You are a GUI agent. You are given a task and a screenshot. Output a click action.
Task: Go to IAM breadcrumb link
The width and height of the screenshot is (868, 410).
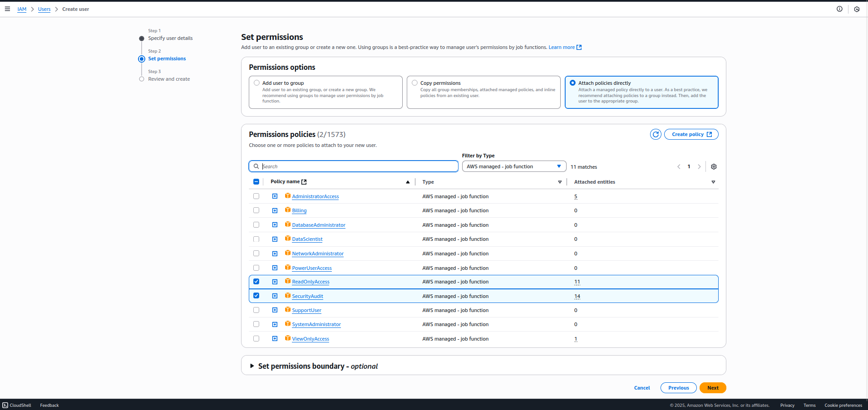coord(22,9)
